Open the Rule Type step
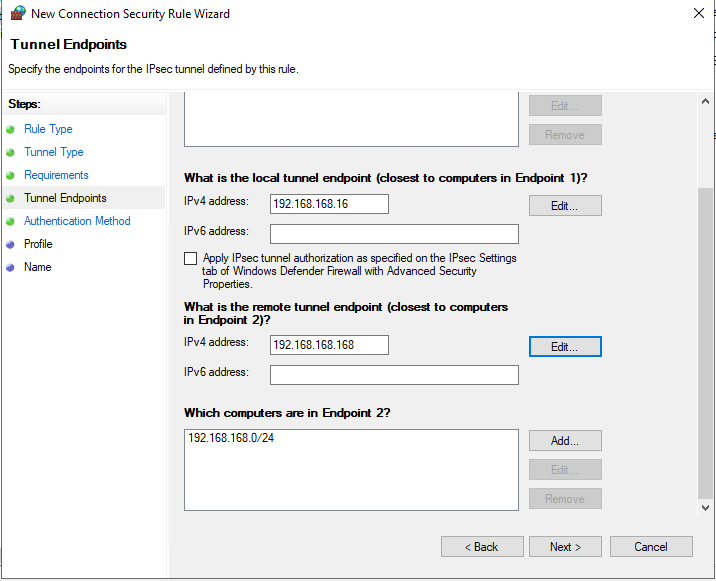Image resolution: width=716 pixels, height=581 pixels. tap(48, 129)
